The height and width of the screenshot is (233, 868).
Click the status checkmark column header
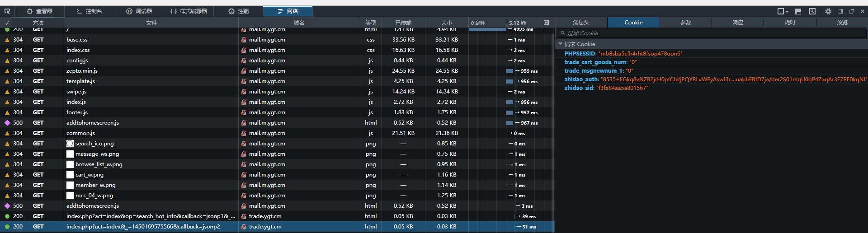point(7,23)
